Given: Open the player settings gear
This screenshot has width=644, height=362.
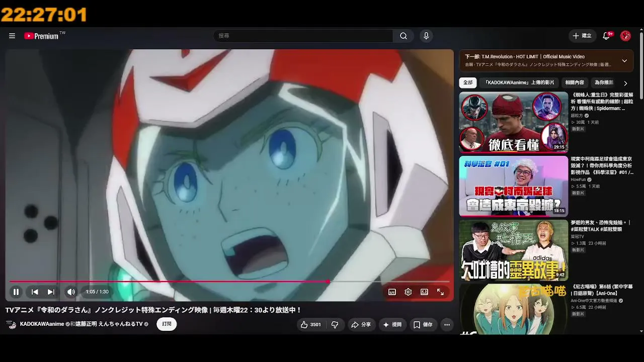Looking at the screenshot, I should pos(408,292).
